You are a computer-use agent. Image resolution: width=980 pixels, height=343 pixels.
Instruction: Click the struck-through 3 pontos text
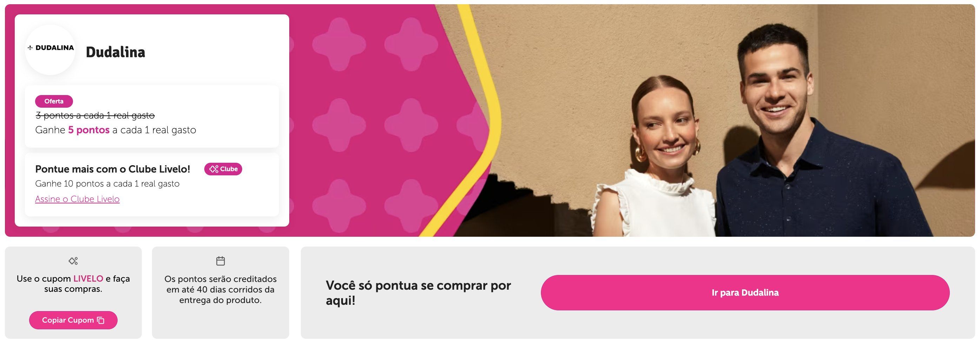(95, 115)
